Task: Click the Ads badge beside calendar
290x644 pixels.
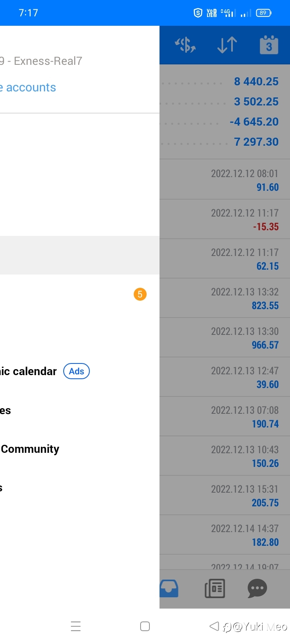Action: click(x=77, y=371)
